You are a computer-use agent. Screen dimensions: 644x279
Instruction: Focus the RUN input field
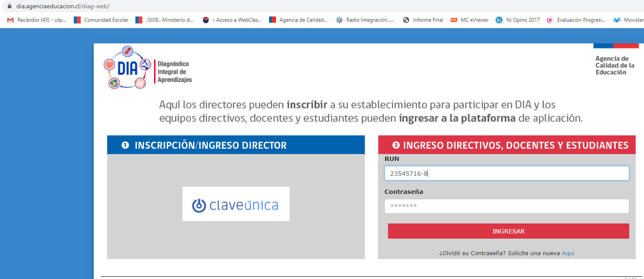[506, 173]
